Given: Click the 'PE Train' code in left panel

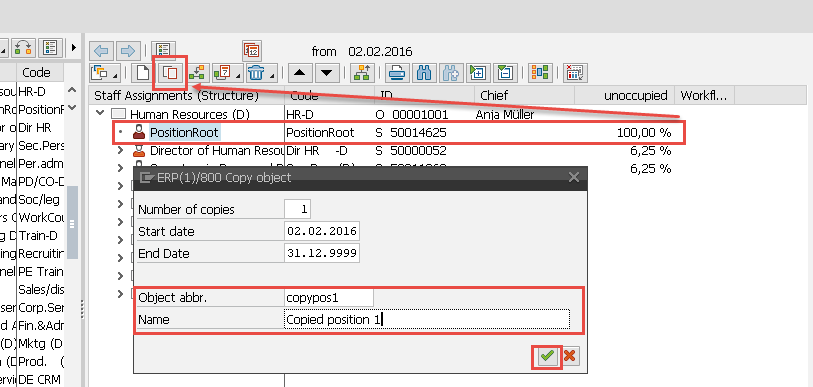Looking at the screenshot, I should pyautogui.click(x=41, y=271).
